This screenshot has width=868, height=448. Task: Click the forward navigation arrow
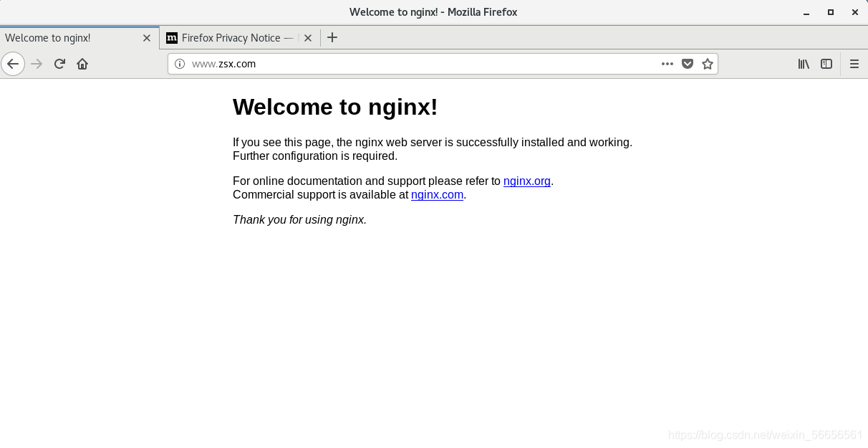[37, 64]
